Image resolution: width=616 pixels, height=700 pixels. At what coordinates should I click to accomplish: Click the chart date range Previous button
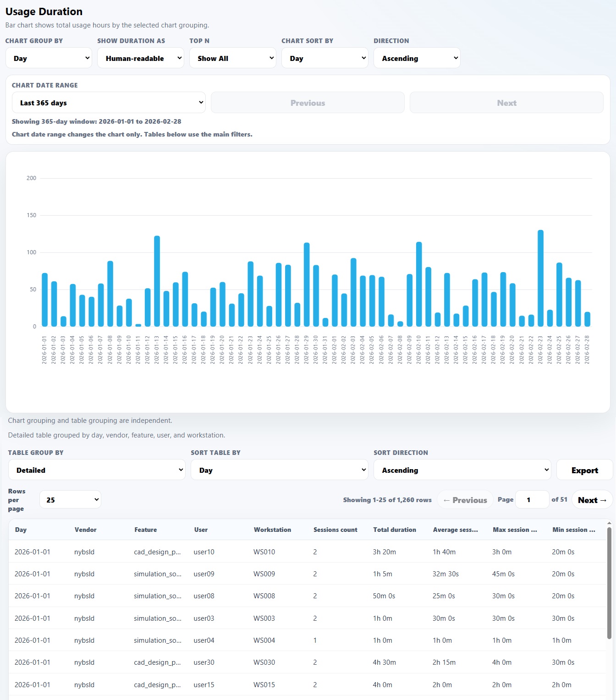coord(308,103)
